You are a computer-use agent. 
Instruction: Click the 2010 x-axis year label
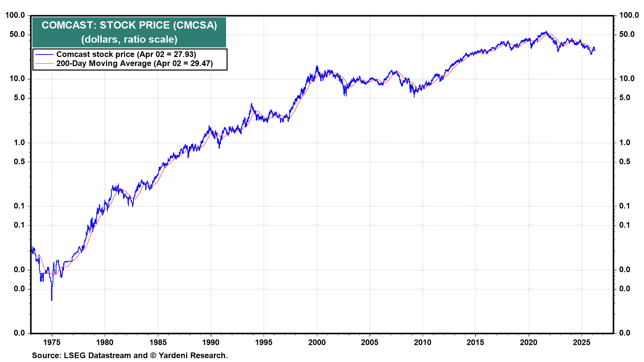423,342
